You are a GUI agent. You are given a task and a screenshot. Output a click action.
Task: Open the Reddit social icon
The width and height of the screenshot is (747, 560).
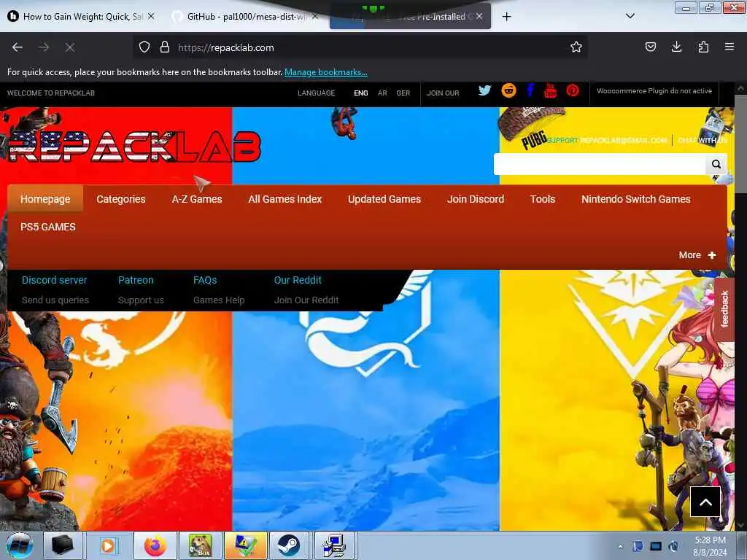tap(508, 90)
